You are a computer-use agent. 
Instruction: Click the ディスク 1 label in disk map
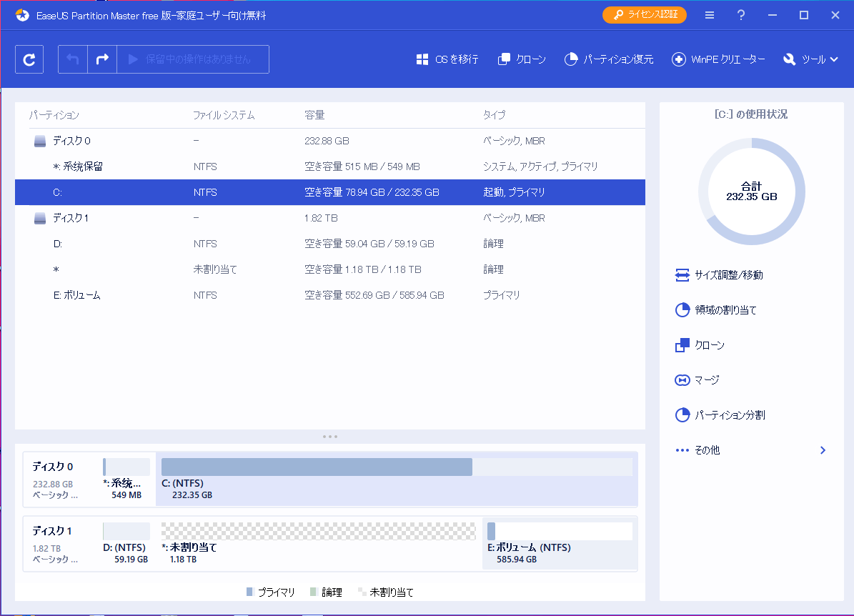coord(51,531)
